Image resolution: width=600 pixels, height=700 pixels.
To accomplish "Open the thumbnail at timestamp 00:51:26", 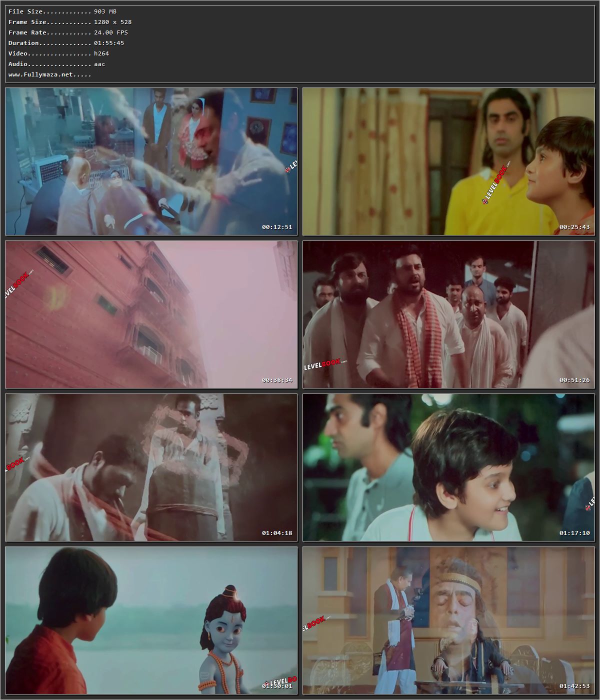I will 448,314.
